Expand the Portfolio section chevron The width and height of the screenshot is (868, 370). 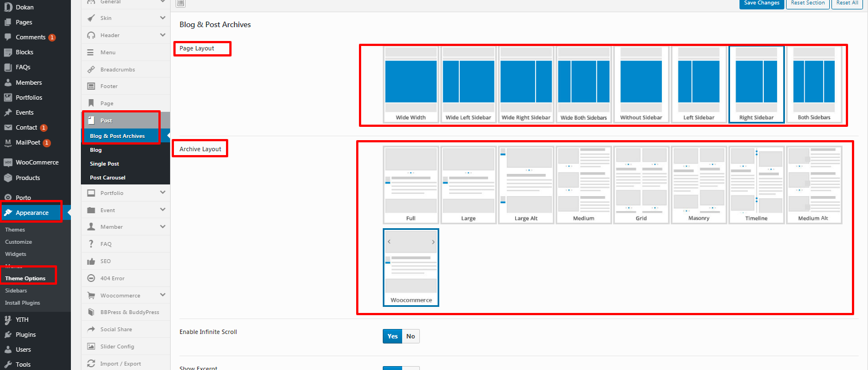(x=163, y=193)
